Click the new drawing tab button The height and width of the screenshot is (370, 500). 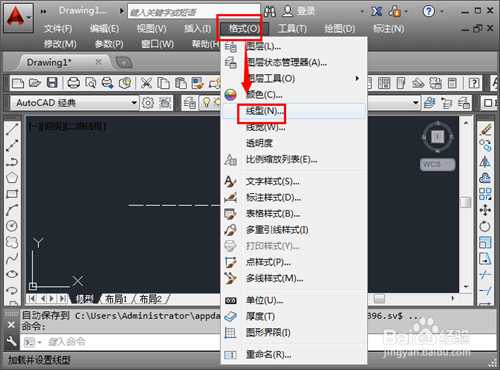(x=123, y=62)
